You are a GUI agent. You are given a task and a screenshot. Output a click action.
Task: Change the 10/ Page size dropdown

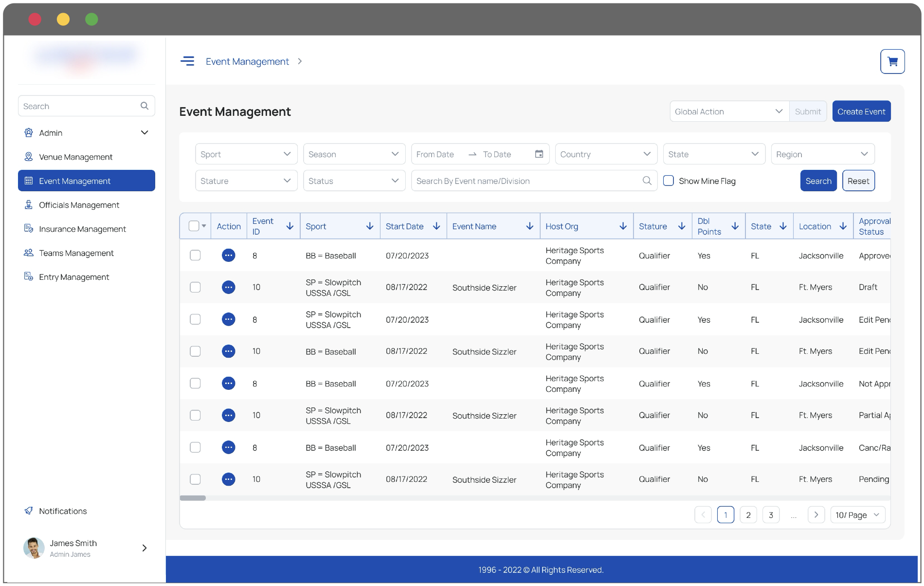coord(857,515)
